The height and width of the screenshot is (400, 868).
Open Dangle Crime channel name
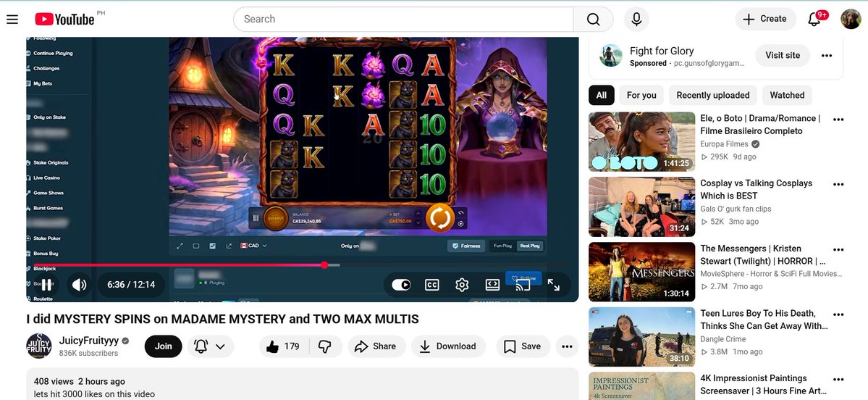[723, 339]
